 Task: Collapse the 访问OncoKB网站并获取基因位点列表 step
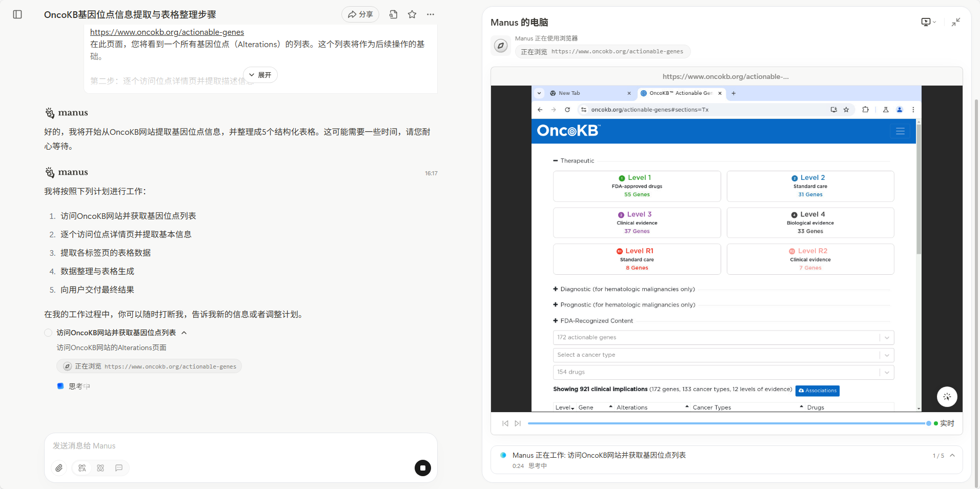pyautogui.click(x=184, y=333)
